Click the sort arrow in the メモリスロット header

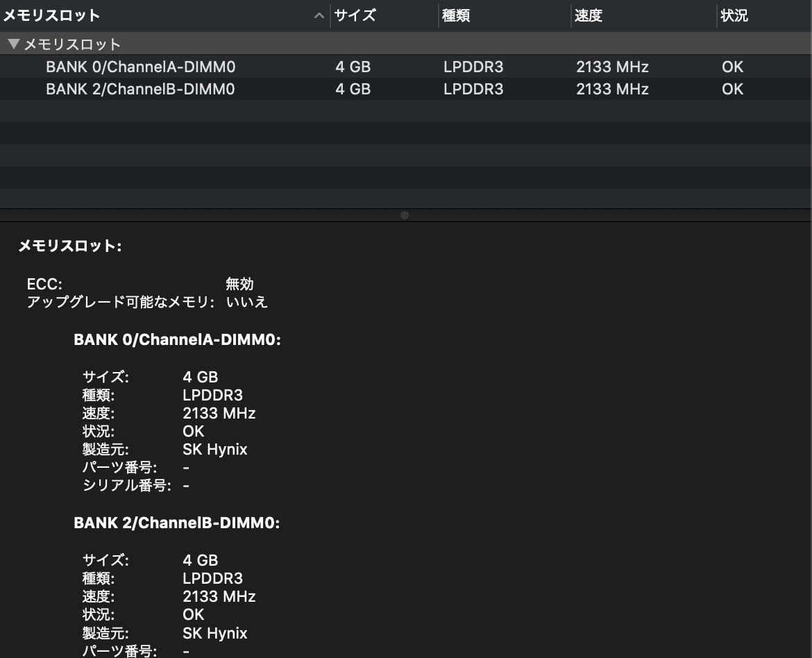[319, 16]
